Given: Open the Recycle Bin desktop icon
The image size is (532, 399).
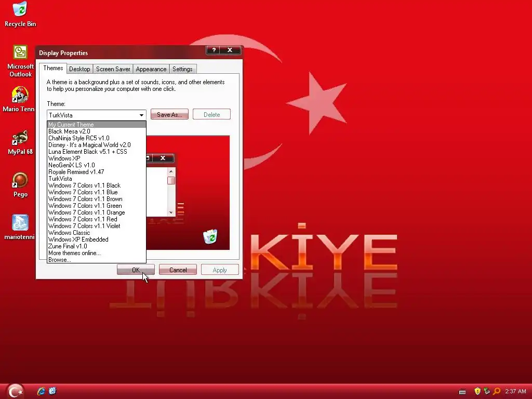Looking at the screenshot, I should coord(20,14).
